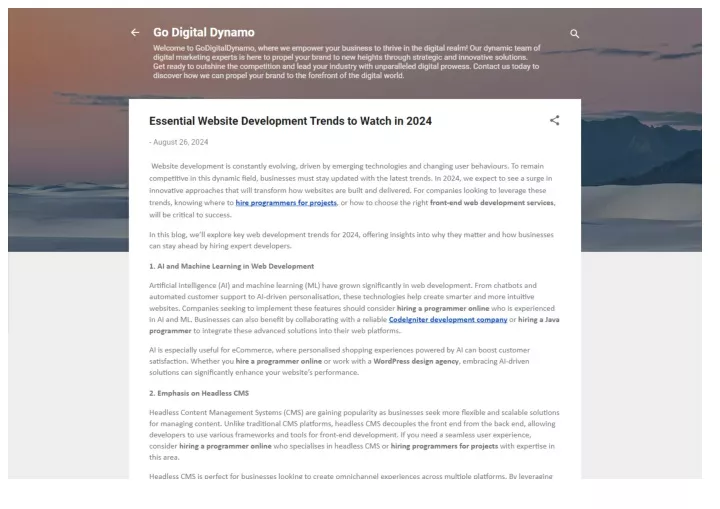Open the search magnifier icon
Viewport: 720px width, 509px height.
coord(574,34)
